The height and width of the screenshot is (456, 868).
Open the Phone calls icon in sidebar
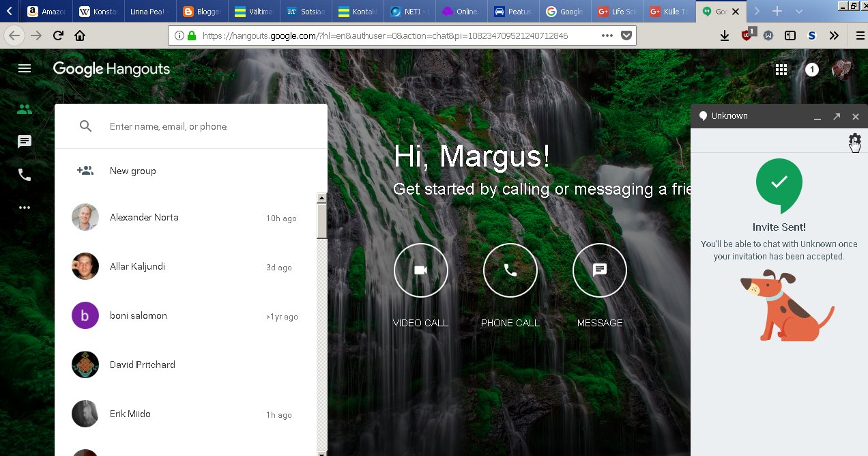(x=25, y=175)
